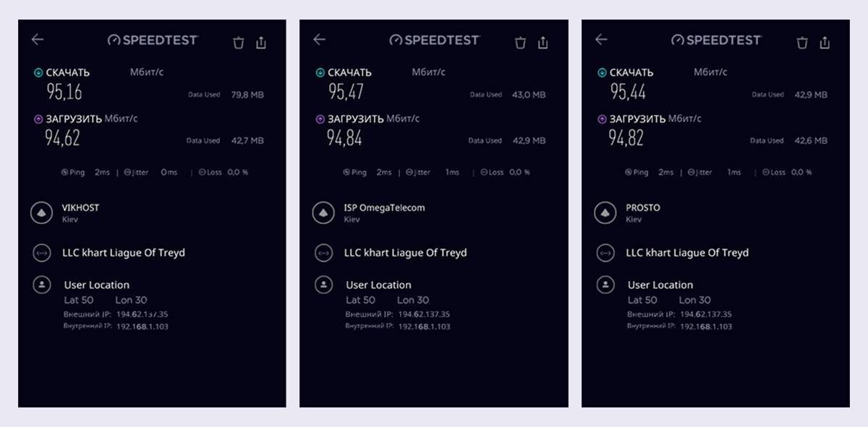Share the VIKHOST speed test result
Screen dimensions: 868x427
[x=261, y=43]
